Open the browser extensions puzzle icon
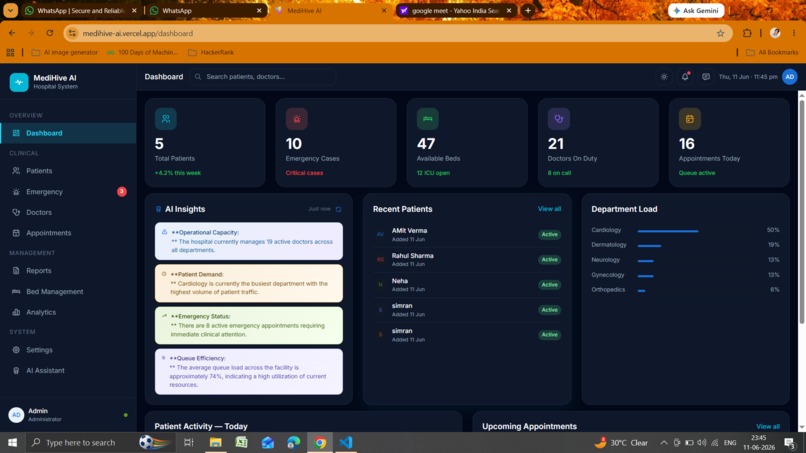This screenshot has width=806, height=453. pos(747,33)
